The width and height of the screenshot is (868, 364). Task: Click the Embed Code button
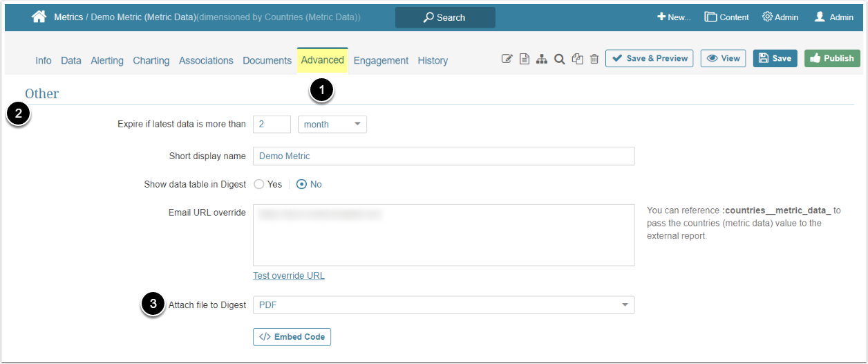point(292,337)
